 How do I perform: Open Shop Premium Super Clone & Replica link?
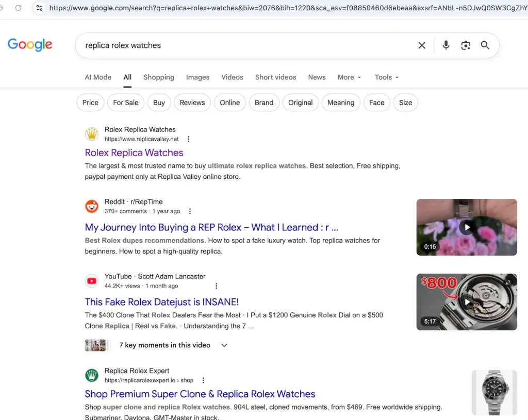[x=200, y=394]
